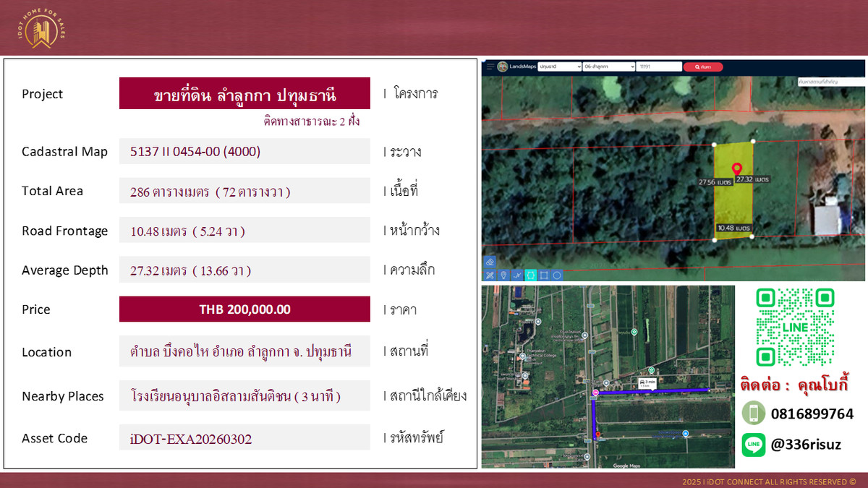
Task: Select the circle drawing tool
Action: [557, 275]
